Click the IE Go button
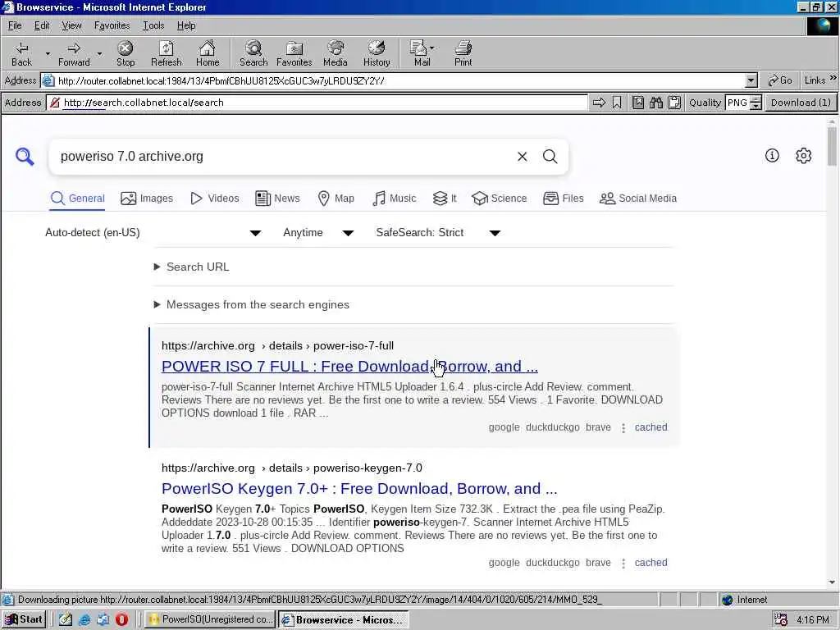 point(780,80)
